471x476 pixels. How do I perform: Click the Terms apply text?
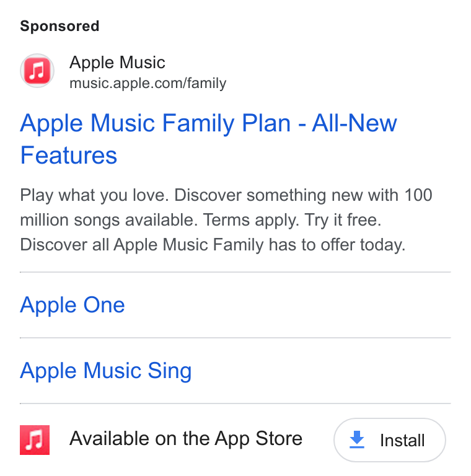click(x=251, y=220)
